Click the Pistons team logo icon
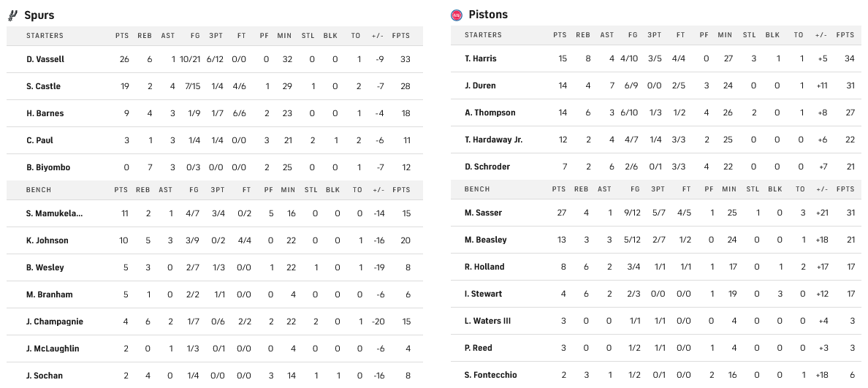868x388 pixels. [x=457, y=15]
